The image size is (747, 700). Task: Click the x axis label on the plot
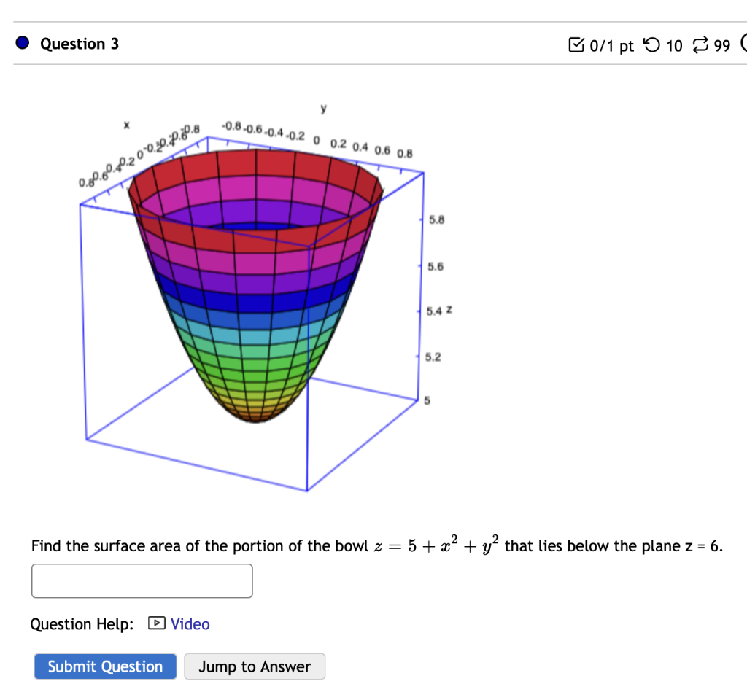point(127,124)
